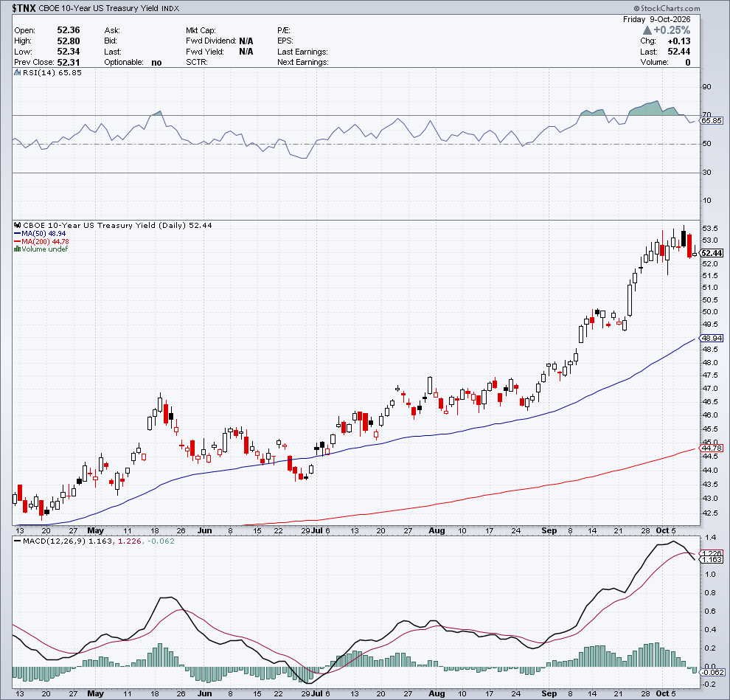Click the +0.25% percent change value
Image resolution: width=730 pixels, height=700 pixels.
(672, 30)
